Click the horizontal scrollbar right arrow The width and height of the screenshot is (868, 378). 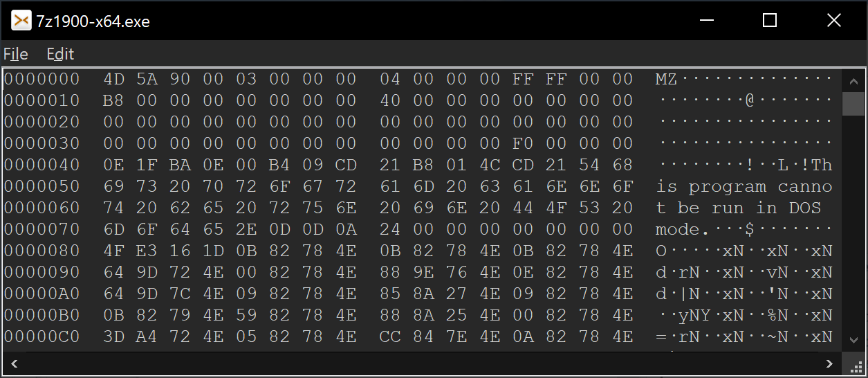[830, 363]
